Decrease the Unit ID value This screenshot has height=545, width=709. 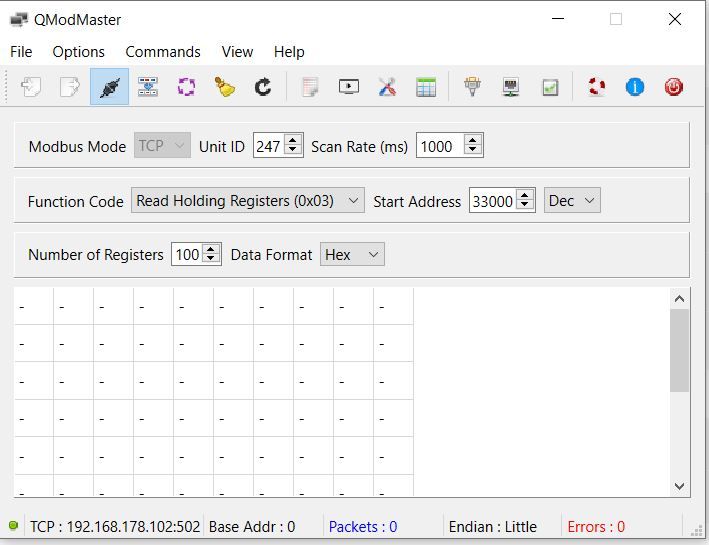point(293,151)
